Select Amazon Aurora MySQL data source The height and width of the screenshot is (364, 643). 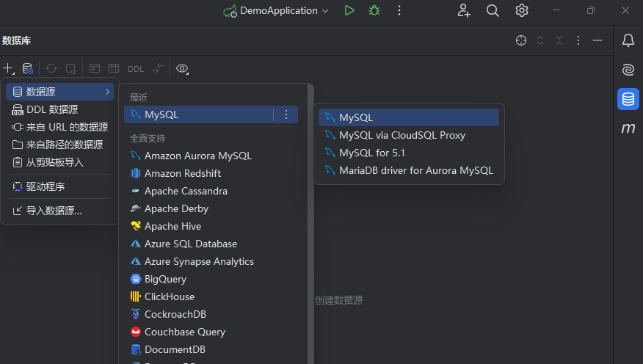pyautogui.click(x=197, y=156)
